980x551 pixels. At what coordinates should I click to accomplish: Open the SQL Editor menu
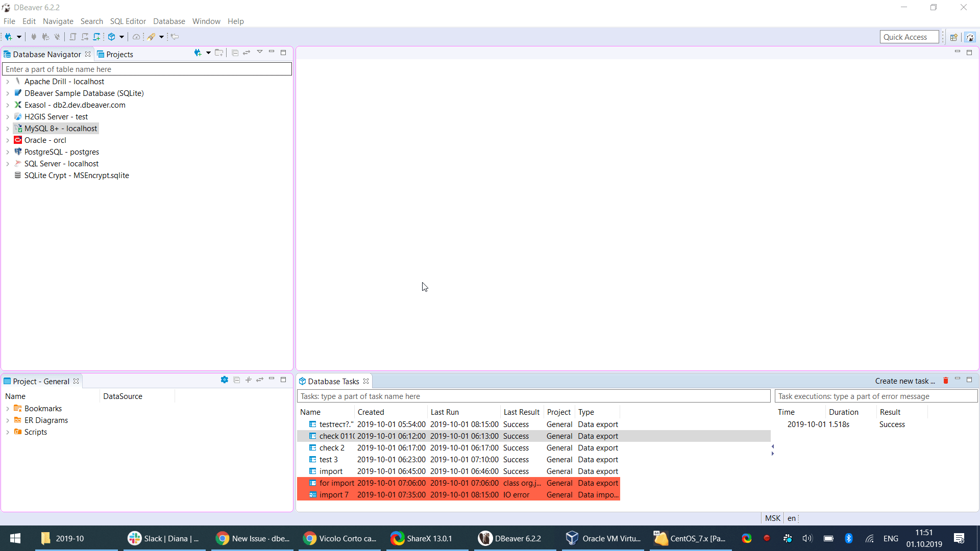[128, 21]
